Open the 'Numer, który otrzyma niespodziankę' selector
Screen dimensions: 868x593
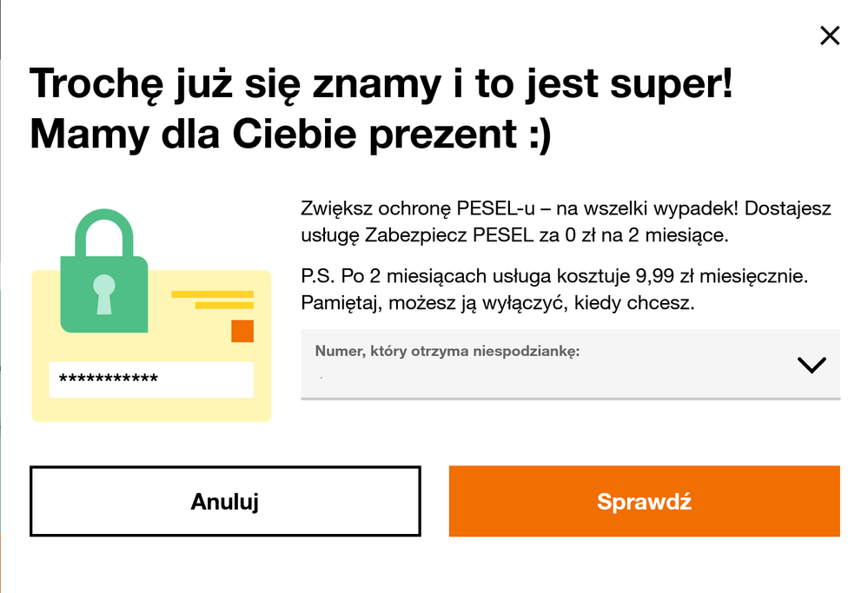[569, 363]
